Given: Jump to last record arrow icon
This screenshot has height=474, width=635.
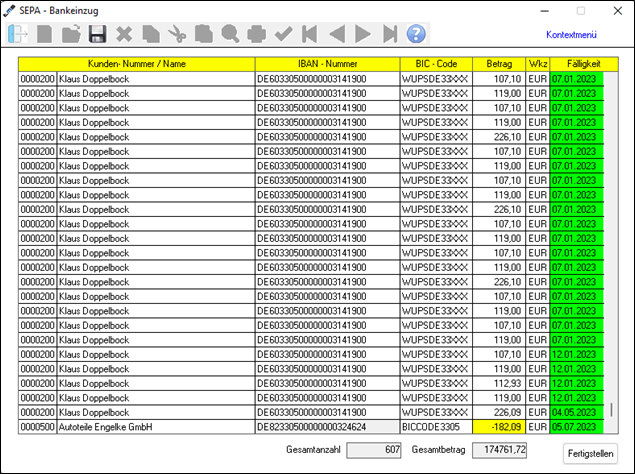Looking at the screenshot, I should 390,34.
